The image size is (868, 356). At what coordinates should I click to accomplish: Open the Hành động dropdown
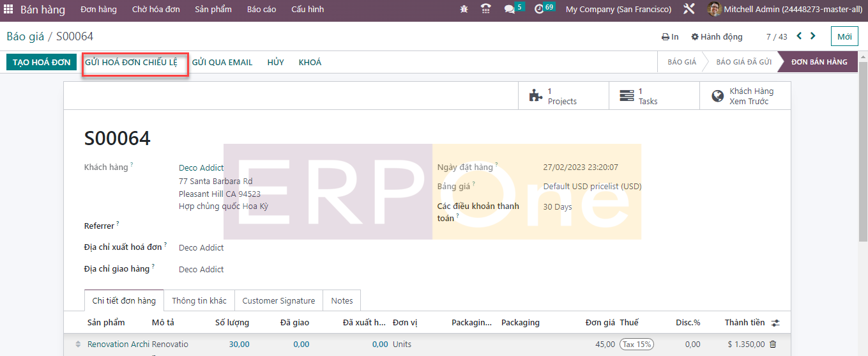[x=717, y=37]
